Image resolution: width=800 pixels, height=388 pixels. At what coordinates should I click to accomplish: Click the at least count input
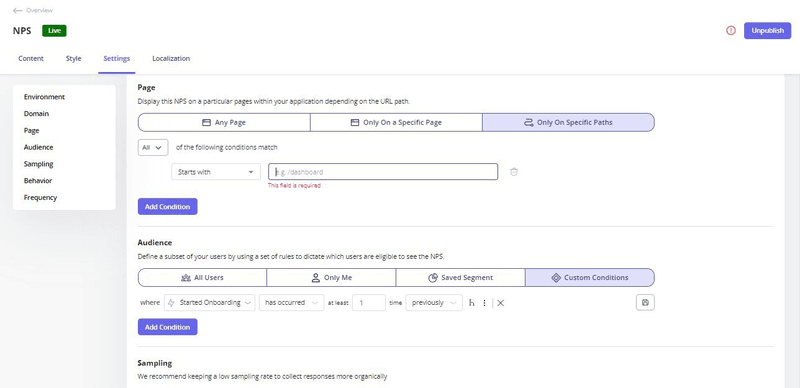coord(368,303)
